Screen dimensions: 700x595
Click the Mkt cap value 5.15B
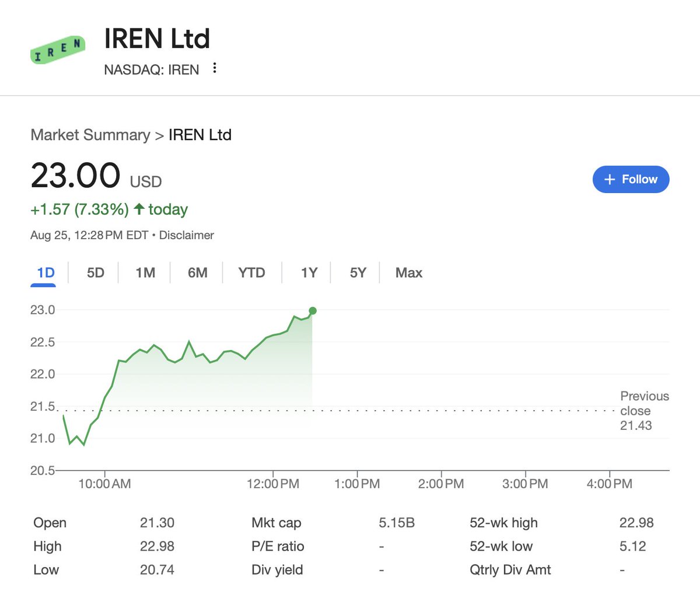coord(397,523)
